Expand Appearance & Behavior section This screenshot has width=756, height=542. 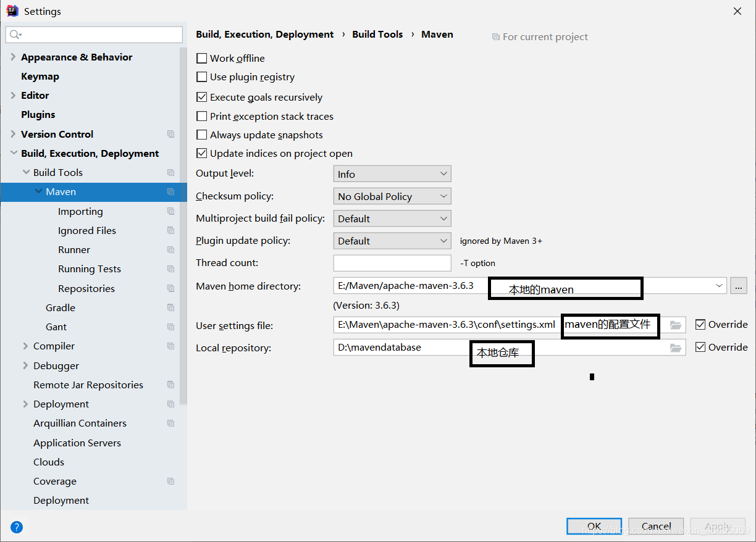tap(13, 57)
